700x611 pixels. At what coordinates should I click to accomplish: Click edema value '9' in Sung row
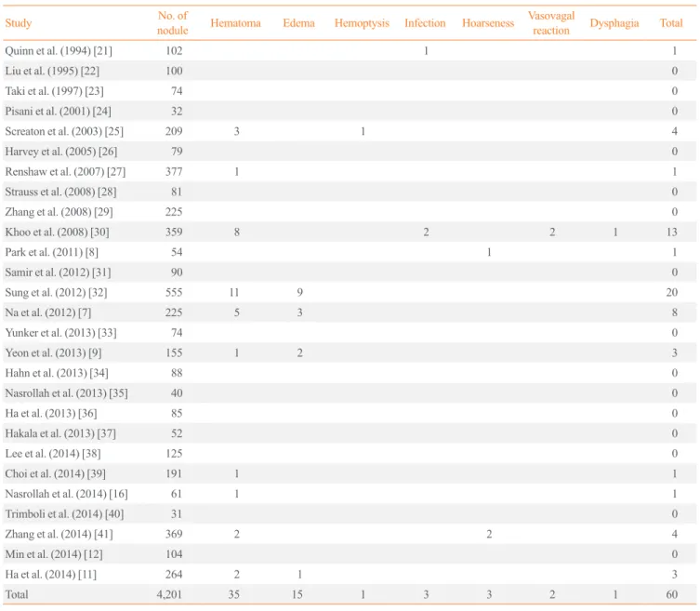click(299, 293)
